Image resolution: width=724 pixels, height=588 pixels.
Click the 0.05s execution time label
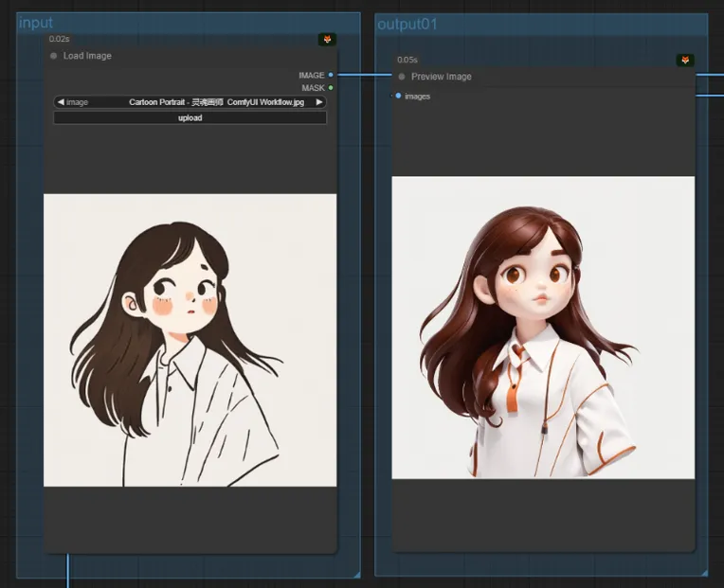pos(407,60)
